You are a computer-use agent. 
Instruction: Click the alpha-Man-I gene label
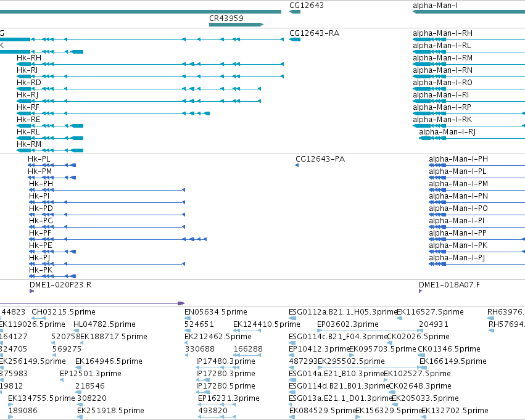point(436,6)
